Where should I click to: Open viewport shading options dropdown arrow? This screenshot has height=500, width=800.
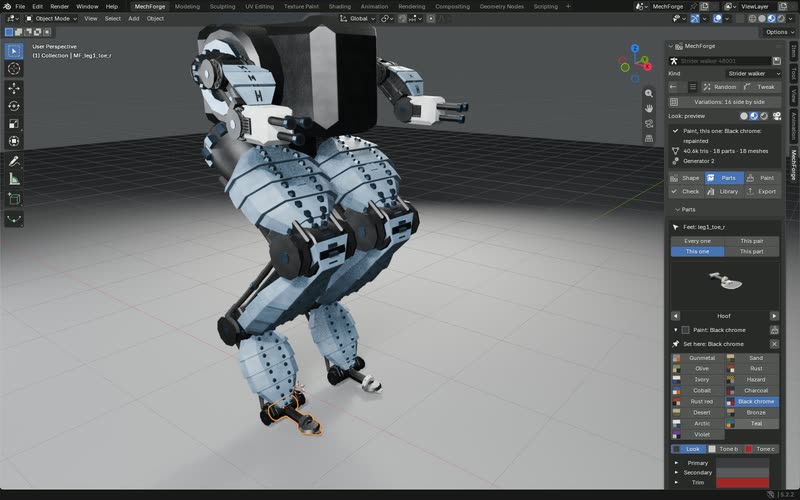(x=790, y=18)
